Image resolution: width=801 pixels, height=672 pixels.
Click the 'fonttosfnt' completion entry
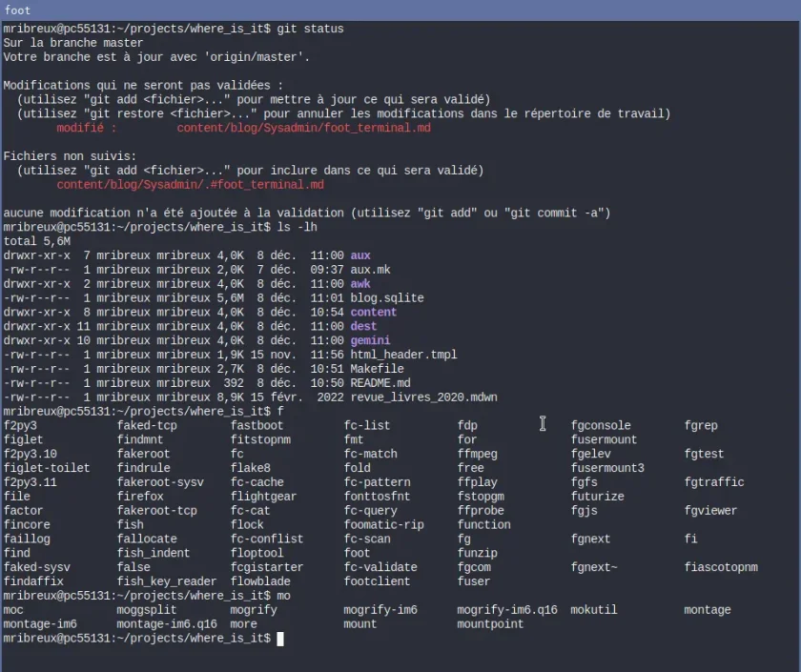click(377, 497)
